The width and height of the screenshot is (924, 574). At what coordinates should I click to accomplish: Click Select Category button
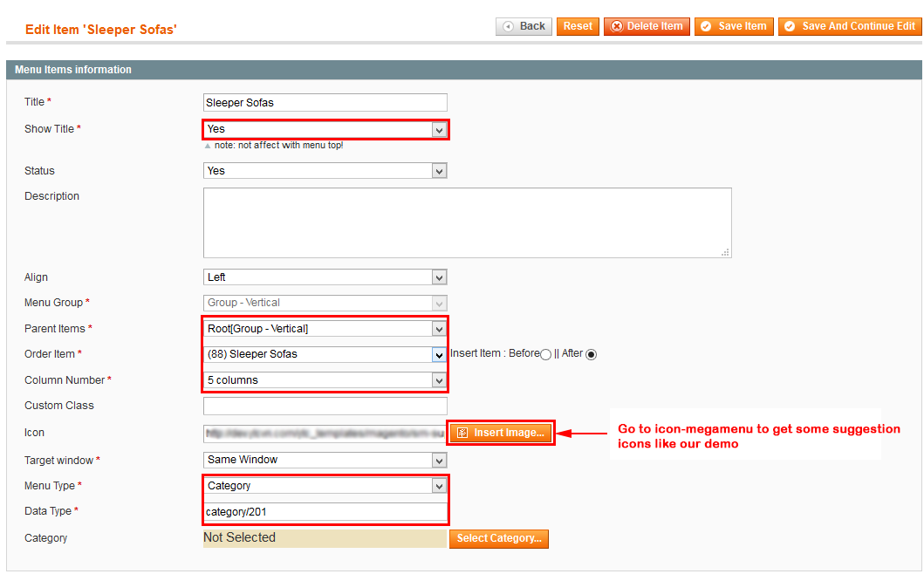499,538
